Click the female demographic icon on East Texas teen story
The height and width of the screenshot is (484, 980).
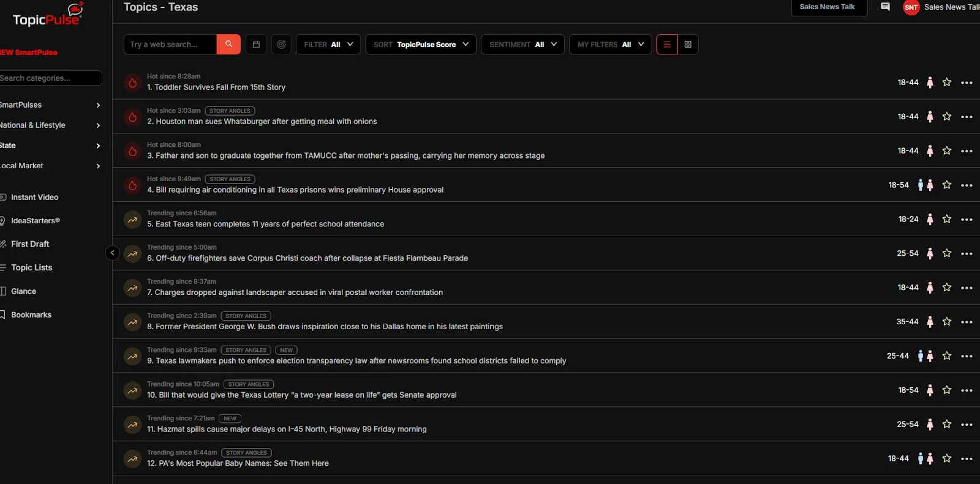tap(930, 219)
